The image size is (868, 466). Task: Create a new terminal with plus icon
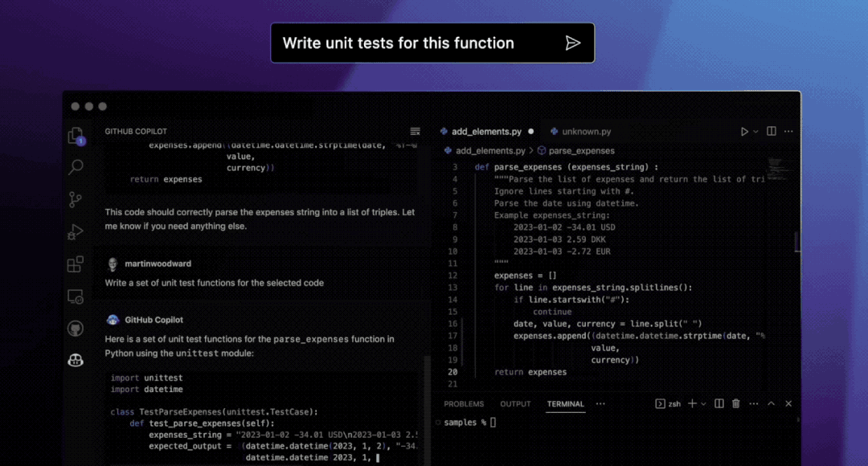point(692,404)
